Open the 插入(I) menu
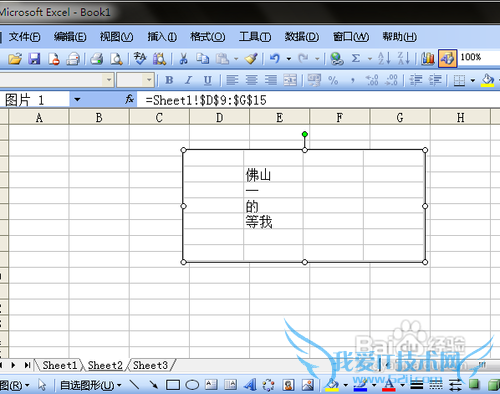This screenshot has height=394, width=500. (x=162, y=36)
